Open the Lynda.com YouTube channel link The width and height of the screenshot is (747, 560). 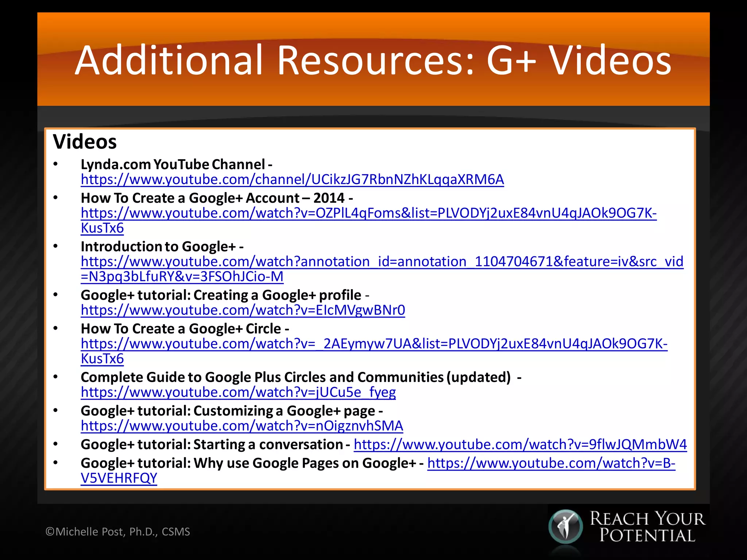[292, 179]
